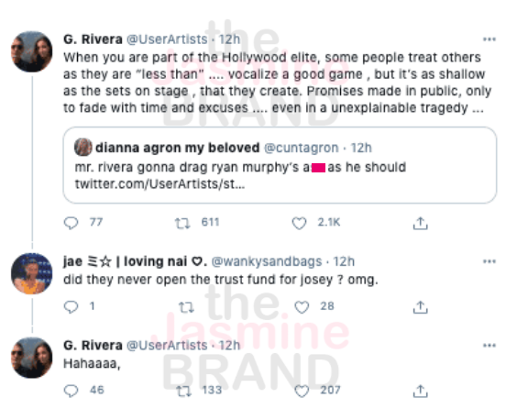Viewport: 506px width, 420px height.
Task: Reply to the Hahaaaa tweet
Action: [71, 391]
